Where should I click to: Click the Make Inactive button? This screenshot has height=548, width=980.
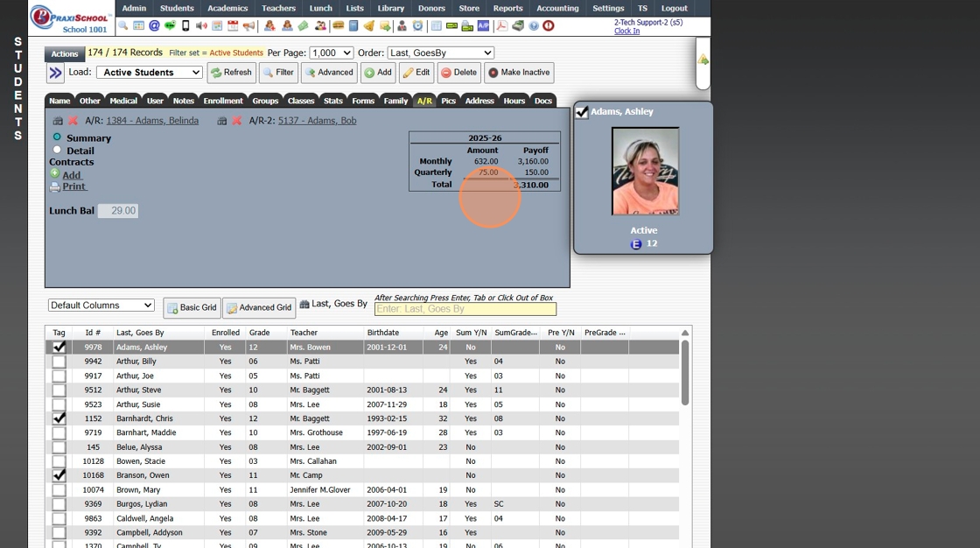pos(519,73)
